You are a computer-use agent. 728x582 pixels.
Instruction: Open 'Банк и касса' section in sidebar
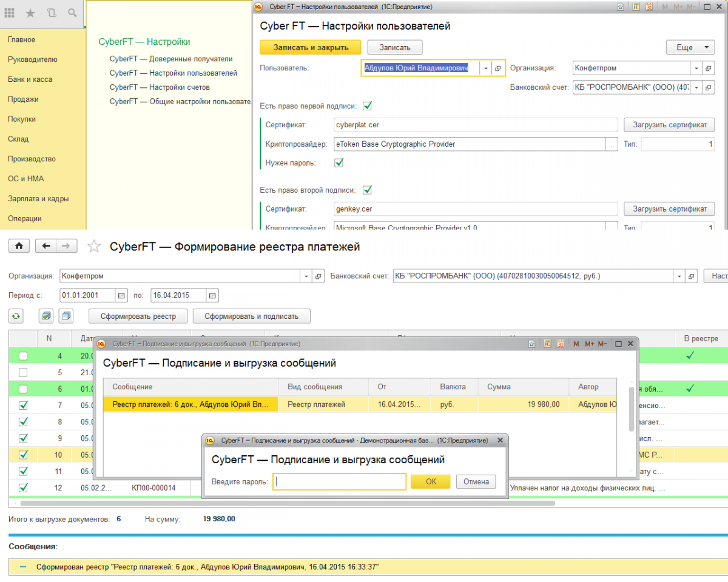coord(30,79)
